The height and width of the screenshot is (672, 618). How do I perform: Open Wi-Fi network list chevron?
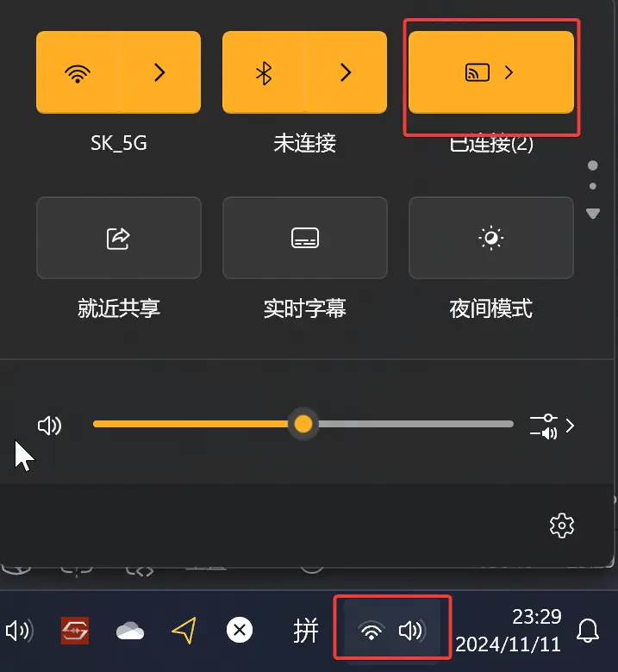click(160, 72)
